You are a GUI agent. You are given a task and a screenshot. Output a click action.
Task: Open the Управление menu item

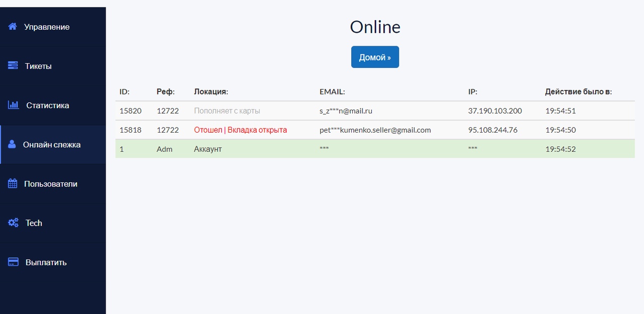coord(47,27)
